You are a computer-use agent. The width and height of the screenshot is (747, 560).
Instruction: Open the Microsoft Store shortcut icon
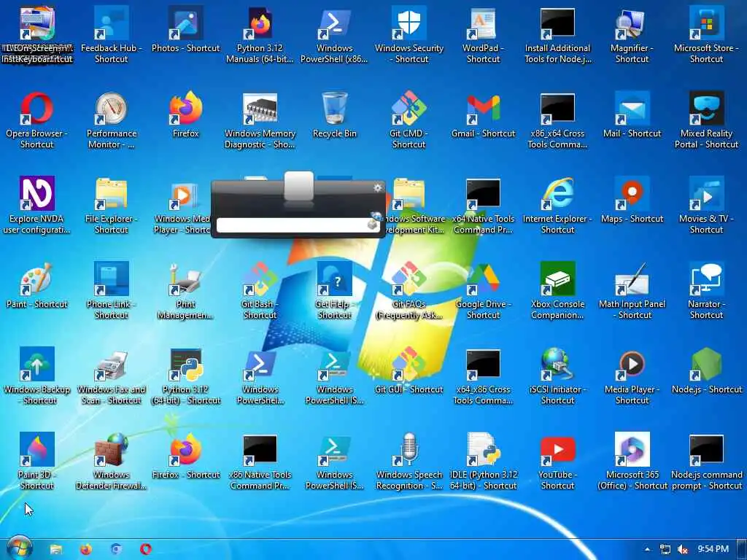tap(706, 34)
